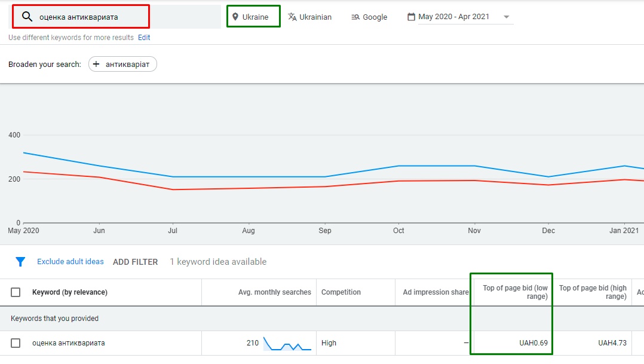This screenshot has width=644, height=364.
Task: Click the ADD FILTER button
Action: [135, 262]
